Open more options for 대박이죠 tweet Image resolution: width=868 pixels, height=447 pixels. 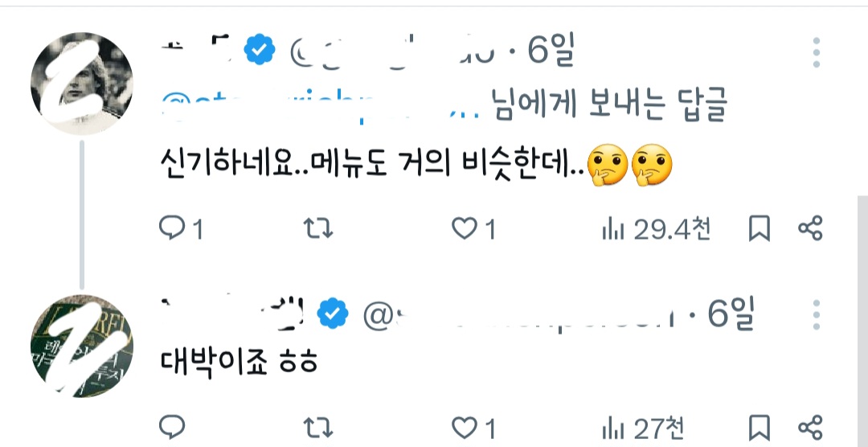click(816, 315)
